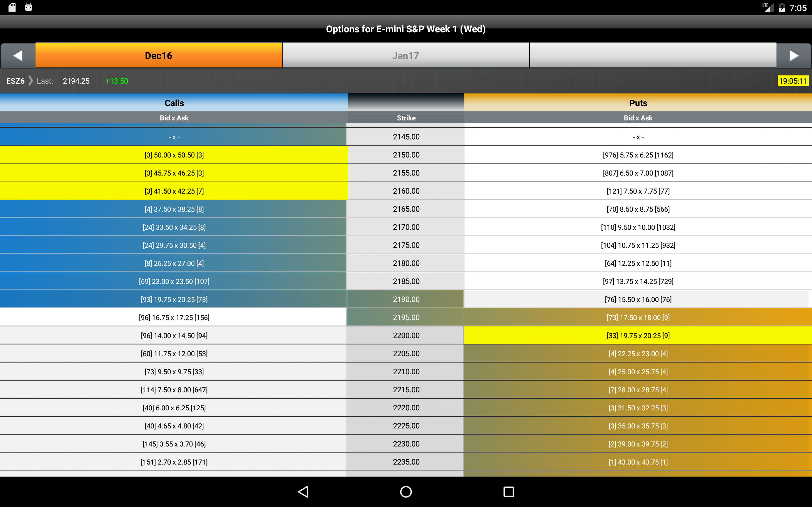
Task: Switch to the Jan17 expiration tab
Action: point(405,55)
